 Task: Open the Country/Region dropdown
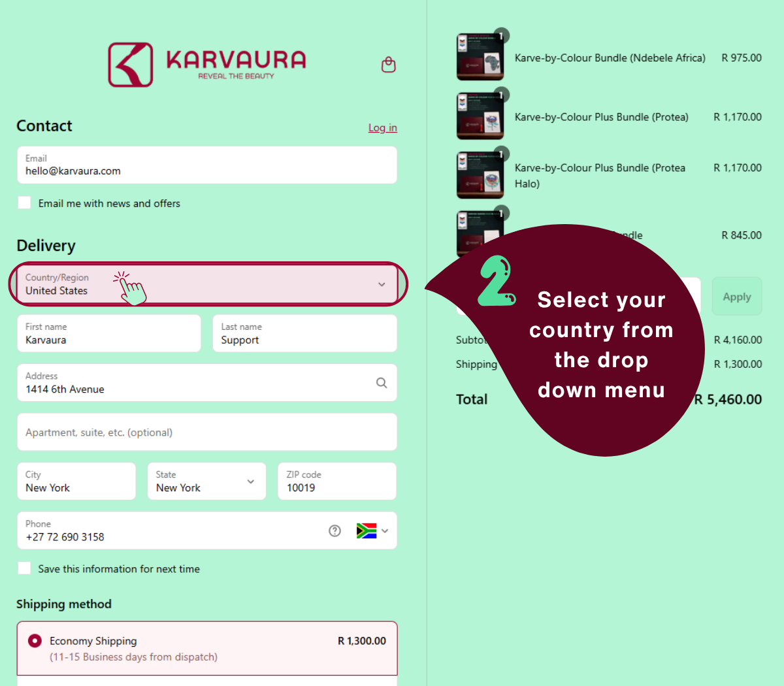[206, 284]
